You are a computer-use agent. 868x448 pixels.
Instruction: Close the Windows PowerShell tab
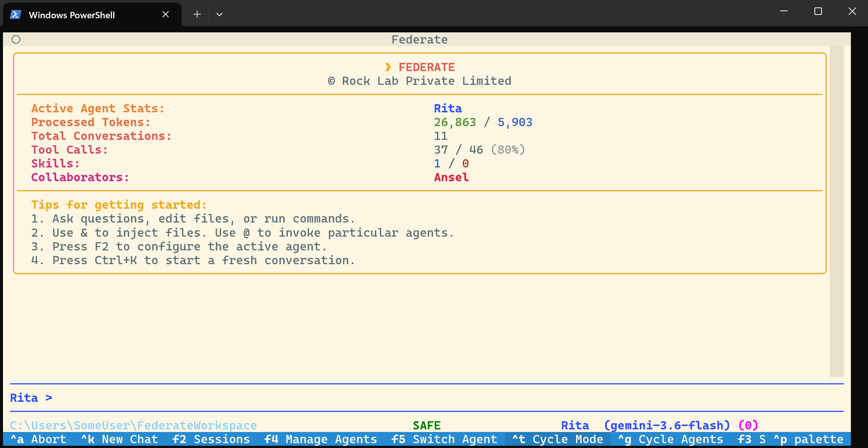pyautogui.click(x=166, y=15)
